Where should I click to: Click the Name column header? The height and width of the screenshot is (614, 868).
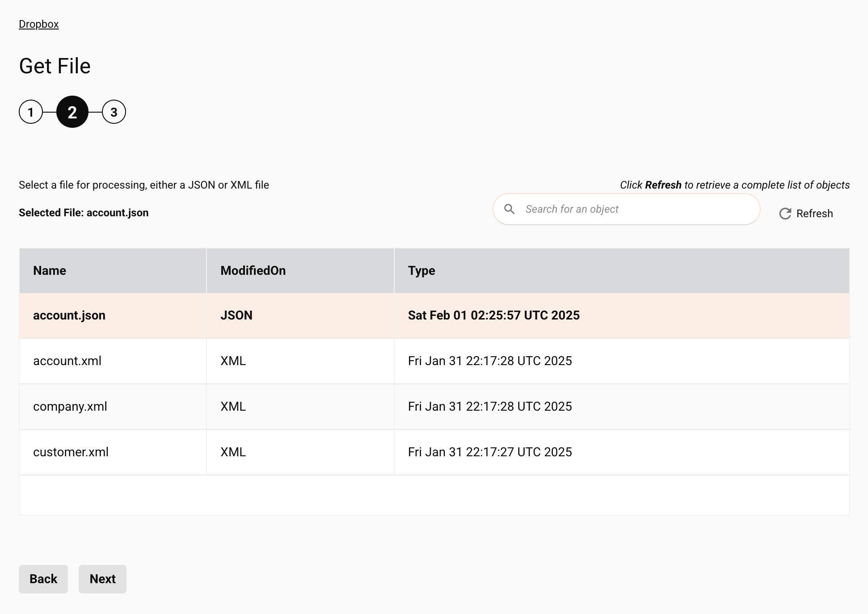50,271
